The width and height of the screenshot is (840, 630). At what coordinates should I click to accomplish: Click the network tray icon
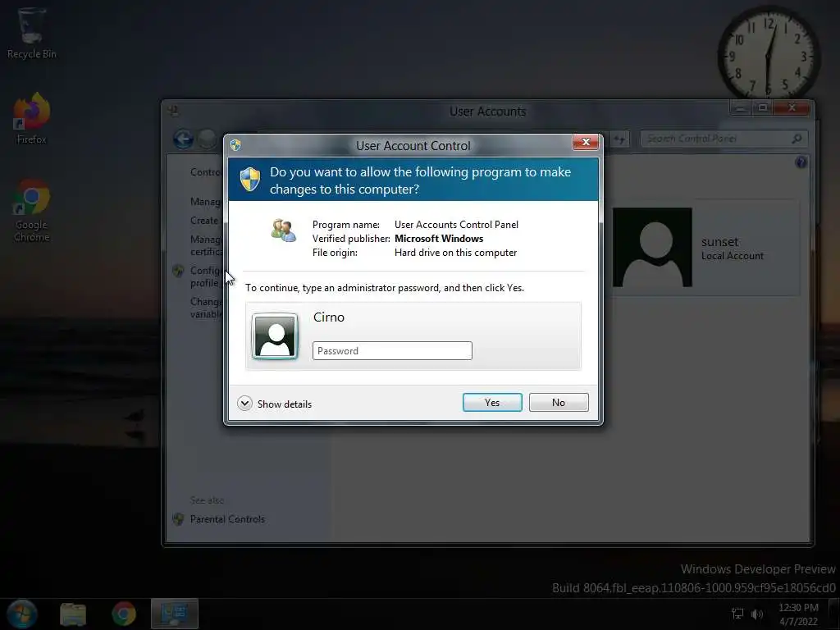pos(737,614)
